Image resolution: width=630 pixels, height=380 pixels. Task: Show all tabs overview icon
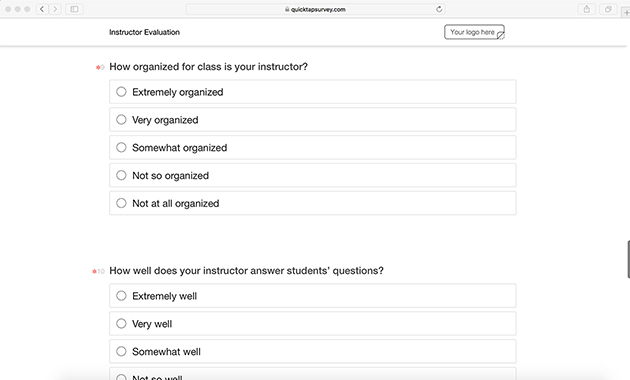pos(608,9)
